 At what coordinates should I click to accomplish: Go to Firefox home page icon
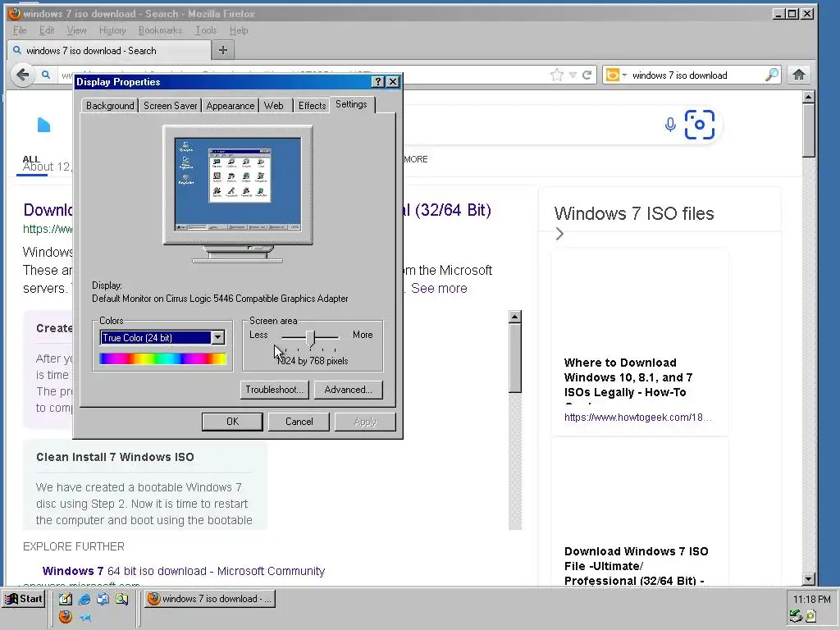pyautogui.click(x=799, y=75)
